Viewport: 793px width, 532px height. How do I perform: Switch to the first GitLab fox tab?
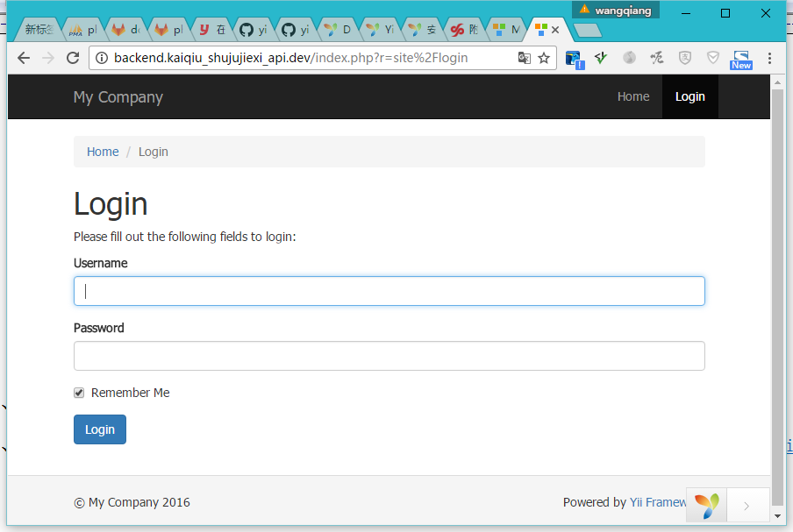coord(126,30)
